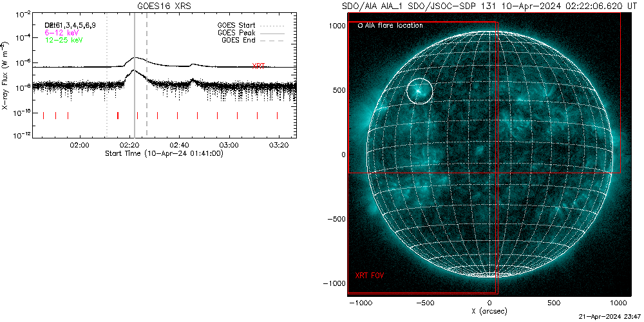Click the 'AIA flare location' legend text
Viewport: 644px width, 322px height.
393,26
